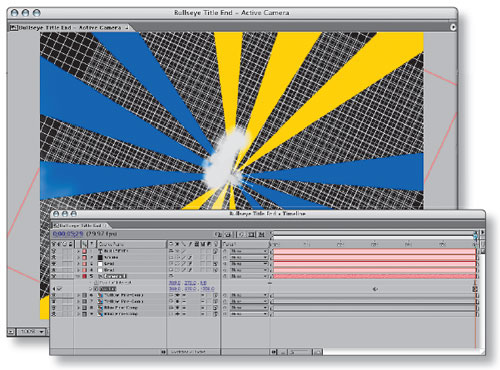This screenshot has width=500, height=370.
Task: Click the timeline zoom slider at bottom
Action: (300, 352)
